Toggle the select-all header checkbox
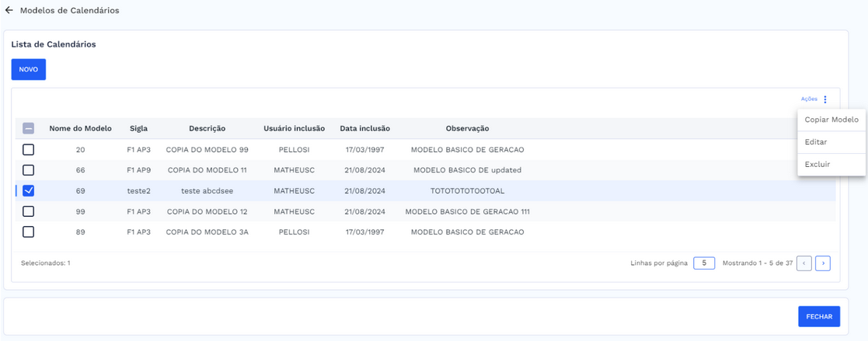The height and width of the screenshot is (341, 868). (29, 129)
